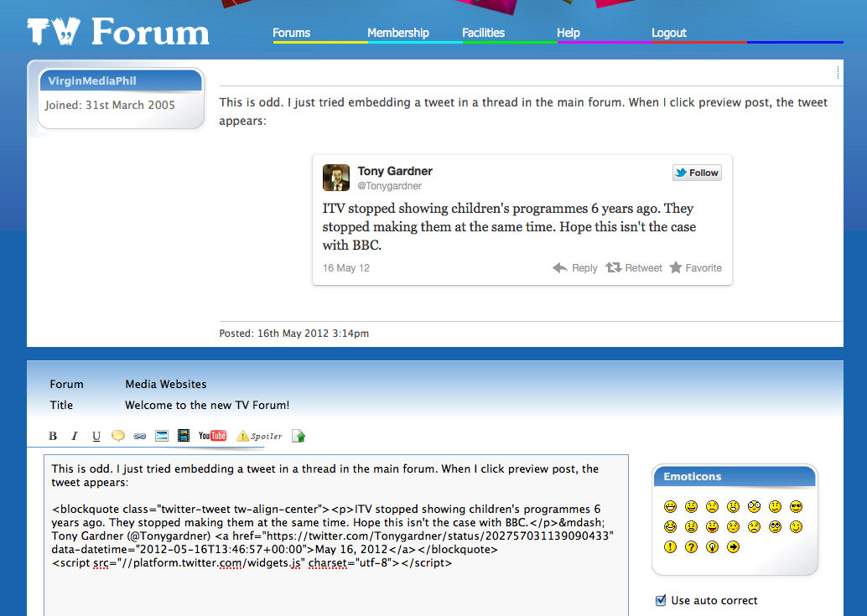
Task: Insert the tongue-out emoticon
Action: [712, 526]
